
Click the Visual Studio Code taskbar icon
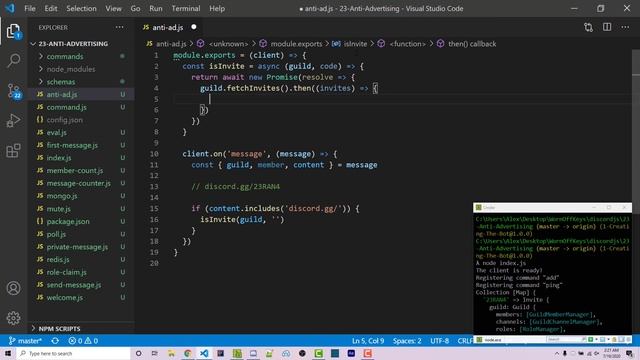click(204, 353)
